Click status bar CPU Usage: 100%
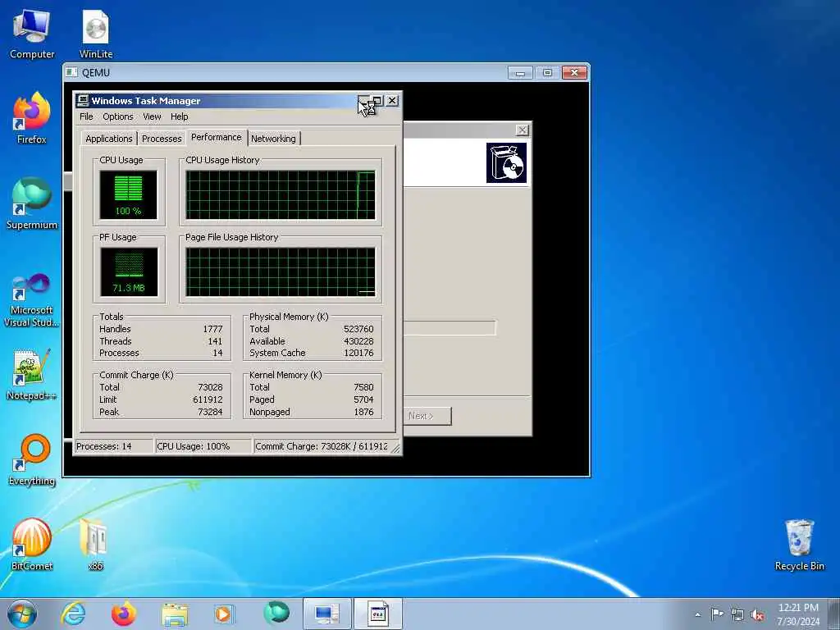 (x=203, y=446)
